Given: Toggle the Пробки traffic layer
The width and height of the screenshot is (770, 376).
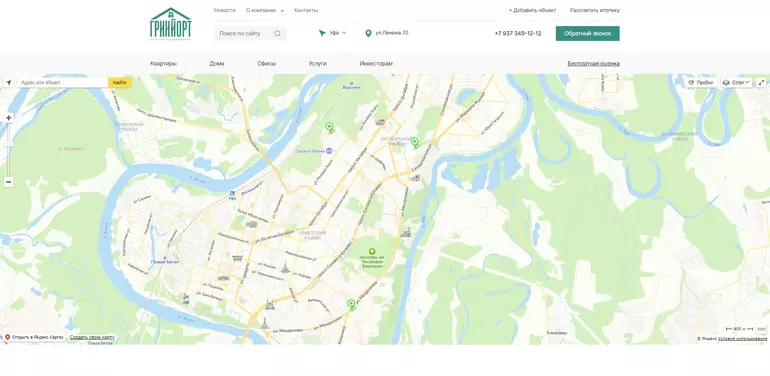Looking at the screenshot, I should point(701,82).
